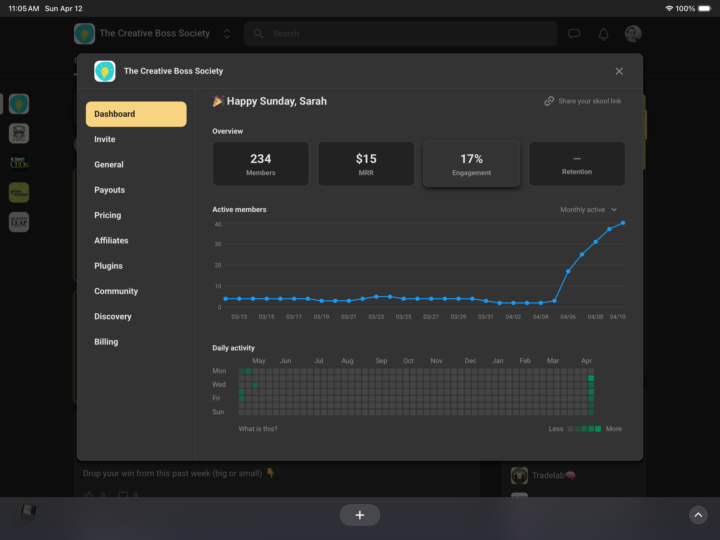This screenshot has height=540, width=720.
Task: Switch to the yellow-green group icon
Action: click(x=19, y=192)
